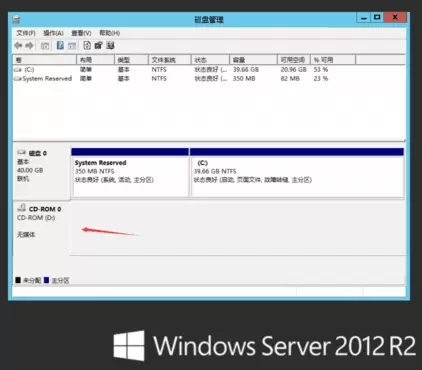Screen dimensions: 422x370
Task: Click the blue 主分区 legend swatch
Action: coord(46,280)
